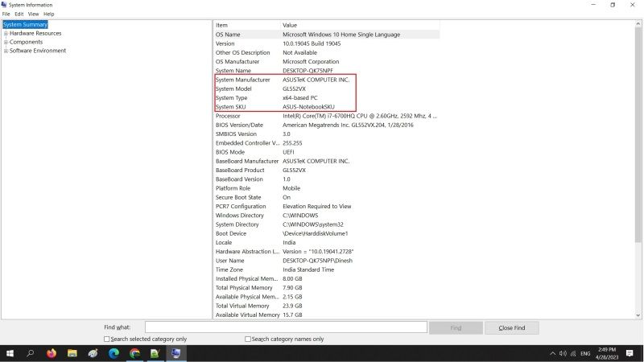Screen dimensions: 644x362
Task: Select Components tree label
Action: pyautogui.click(x=26, y=42)
